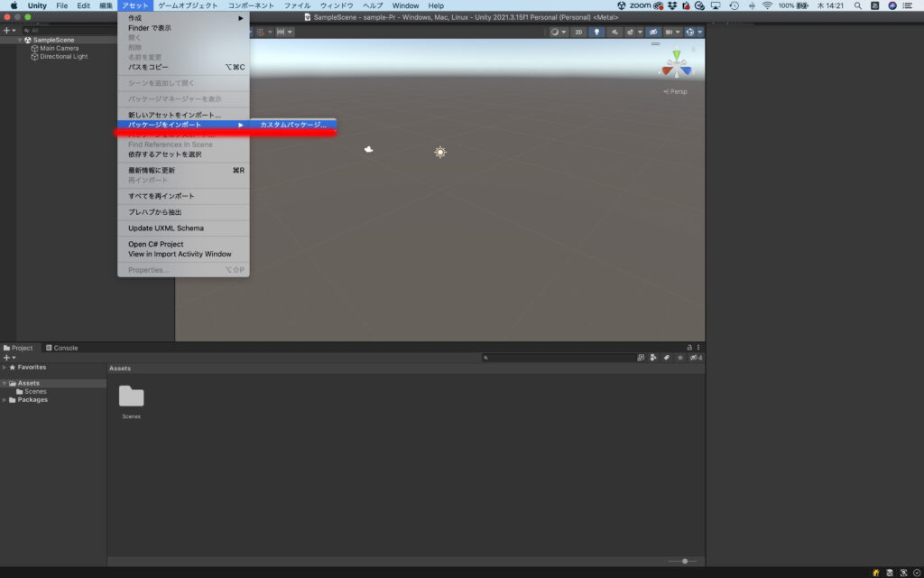Open the Gizmos dropdown arrow
The width and height of the screenshot is (924, 578).
[x=700, y=32]
